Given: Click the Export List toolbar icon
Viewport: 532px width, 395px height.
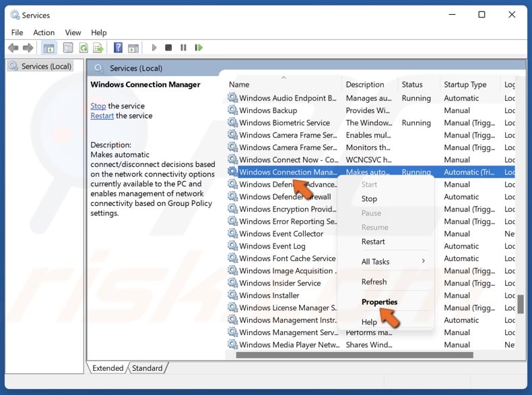Looking at the screenshot, I should pos(98,48).
